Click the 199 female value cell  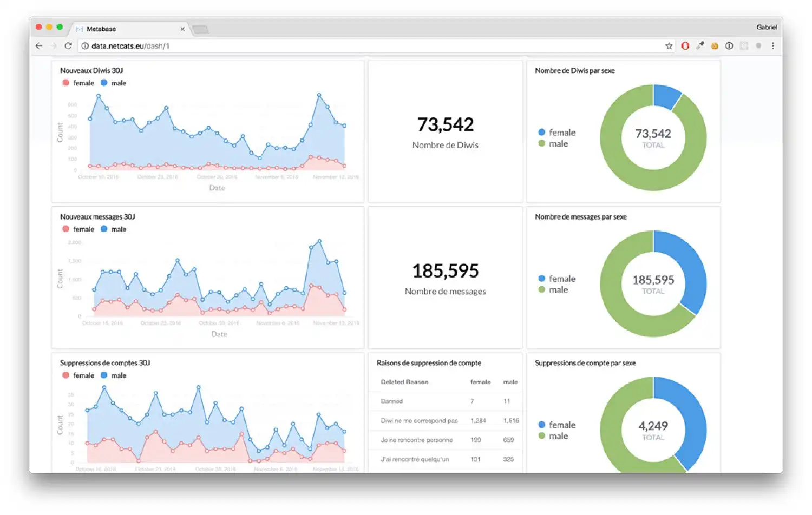[x=475, y=440]
